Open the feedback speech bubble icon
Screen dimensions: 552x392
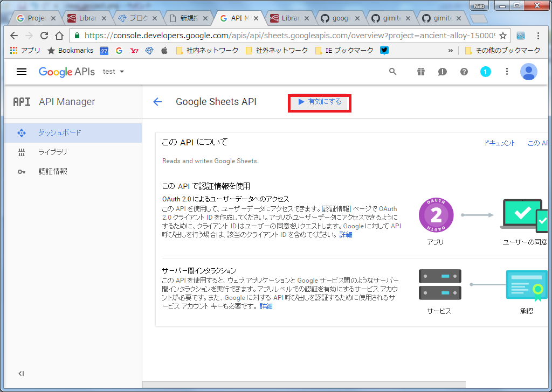(442, 72)
